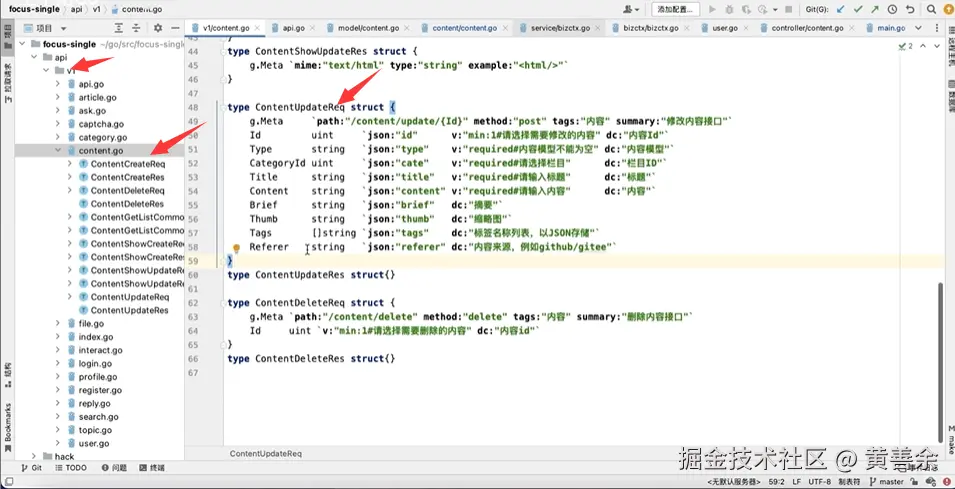This screenshot has height=489, width=955.
Task: Open the 项目 view dropdown
Action: tap(46, 28)
